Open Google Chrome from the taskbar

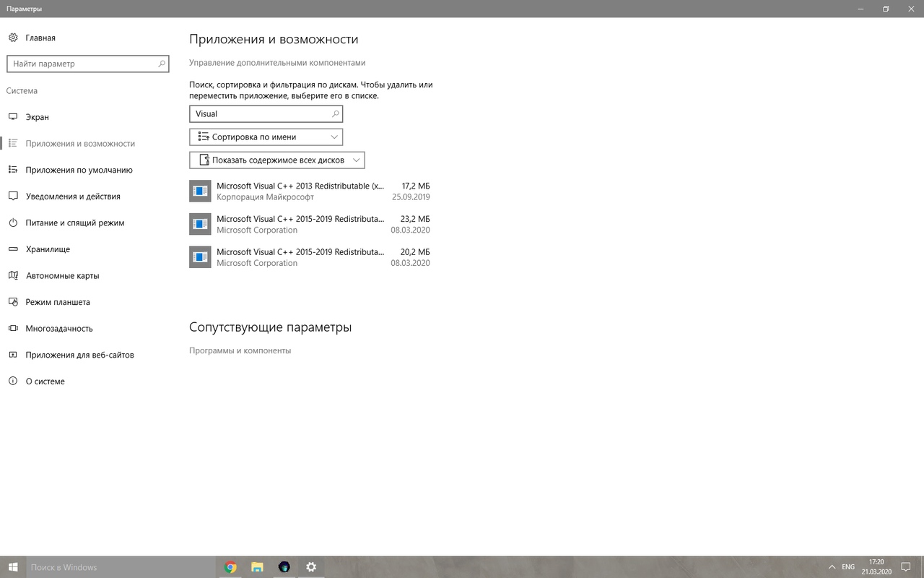[x=231, y=567]
